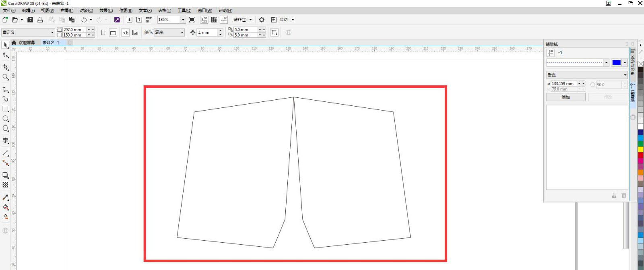Open the Options gear icon
Viewport: 644px width, 270px height.
click(x=262, y=20)
